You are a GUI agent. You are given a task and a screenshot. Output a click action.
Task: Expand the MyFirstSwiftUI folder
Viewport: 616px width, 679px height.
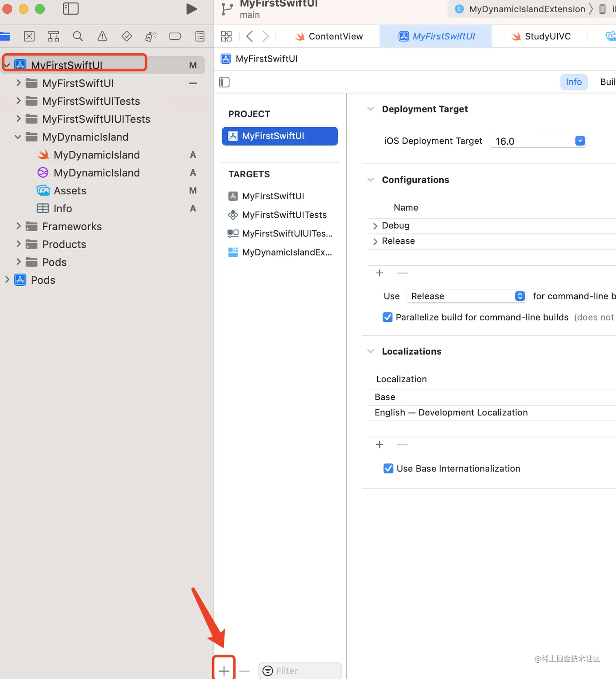click(x=18, y=83)
